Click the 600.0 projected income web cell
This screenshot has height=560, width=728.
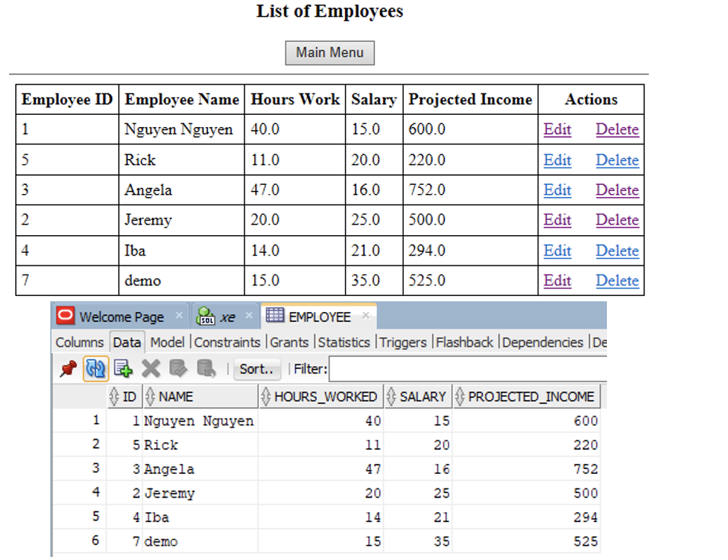tap(471, 129)
